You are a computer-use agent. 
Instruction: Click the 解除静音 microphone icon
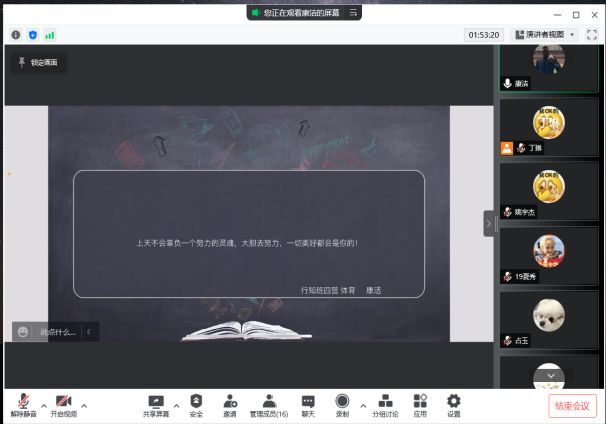click(23, 401)
